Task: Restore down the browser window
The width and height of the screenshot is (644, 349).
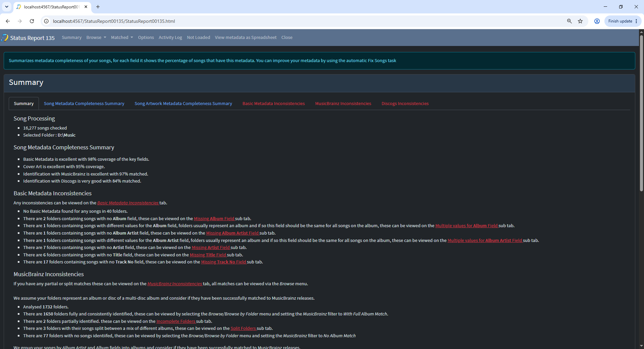Action: 621,7
